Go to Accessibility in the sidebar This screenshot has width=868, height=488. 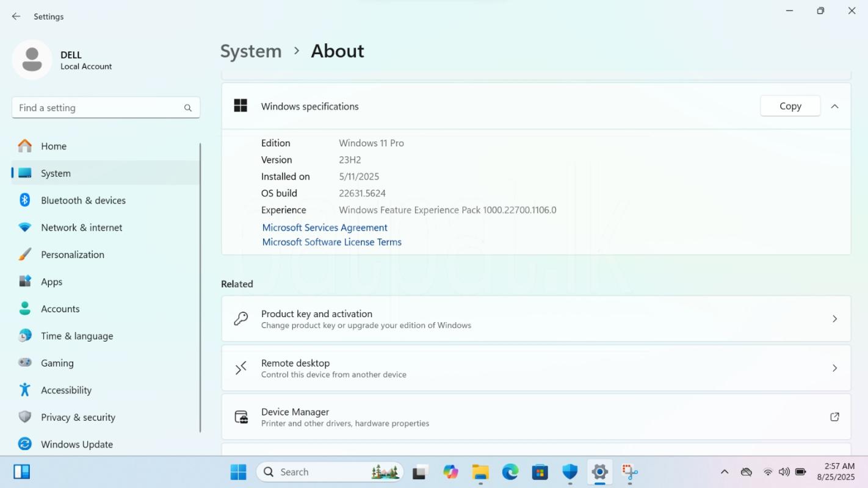[66, 390]
